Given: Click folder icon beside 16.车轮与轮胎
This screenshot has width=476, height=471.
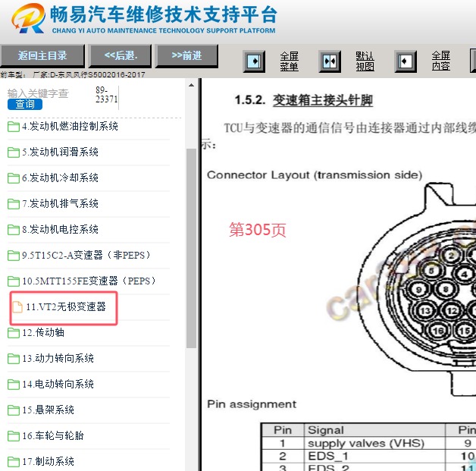Looking at the screenshot, I should point(14,436).
